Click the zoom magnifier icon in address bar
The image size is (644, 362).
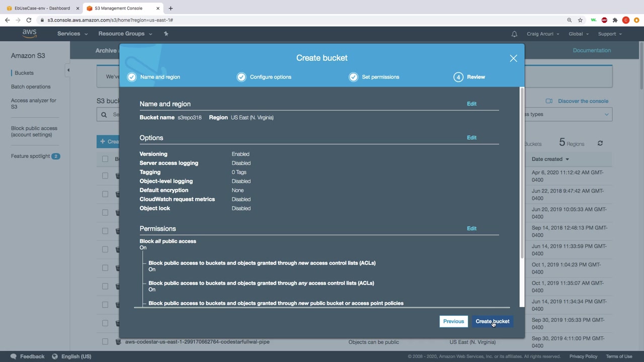pyautogui.click(x=570, y=20)
